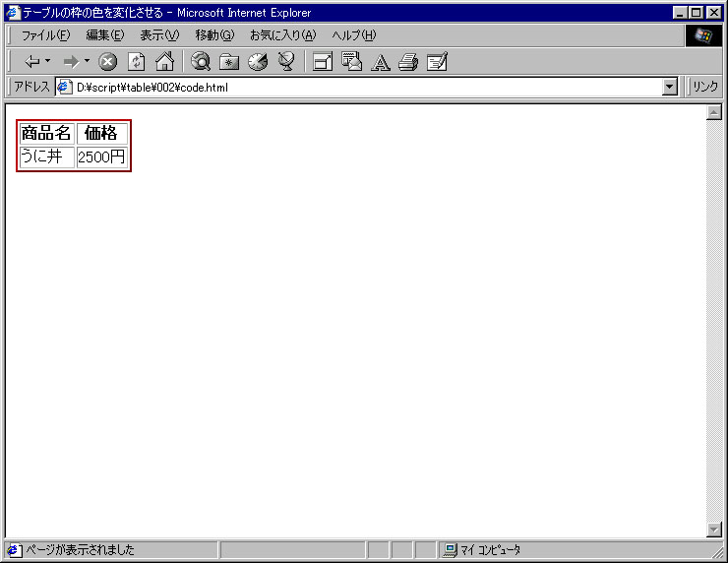Maximize the Internet Explorer window
This screenshot has height=563, width=728.
[x=697, y=13]
